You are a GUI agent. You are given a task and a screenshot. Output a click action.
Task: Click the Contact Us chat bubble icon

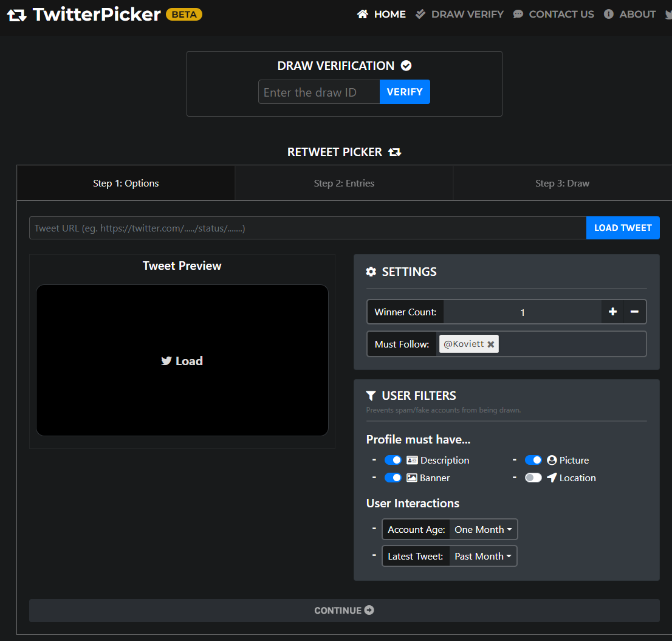(518, 14)
